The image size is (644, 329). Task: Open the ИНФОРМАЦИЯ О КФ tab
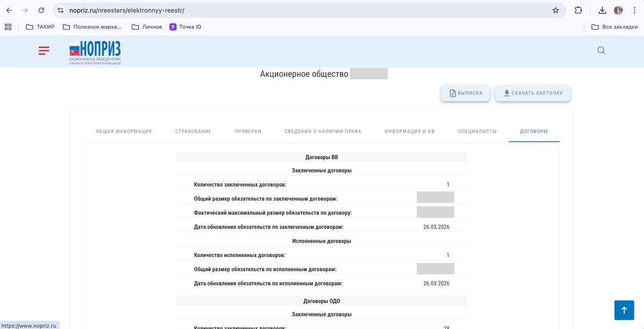(x=409, y=131)
